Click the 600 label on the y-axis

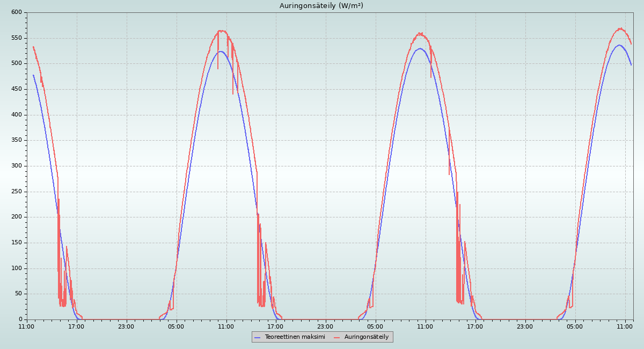click(17, 12)
